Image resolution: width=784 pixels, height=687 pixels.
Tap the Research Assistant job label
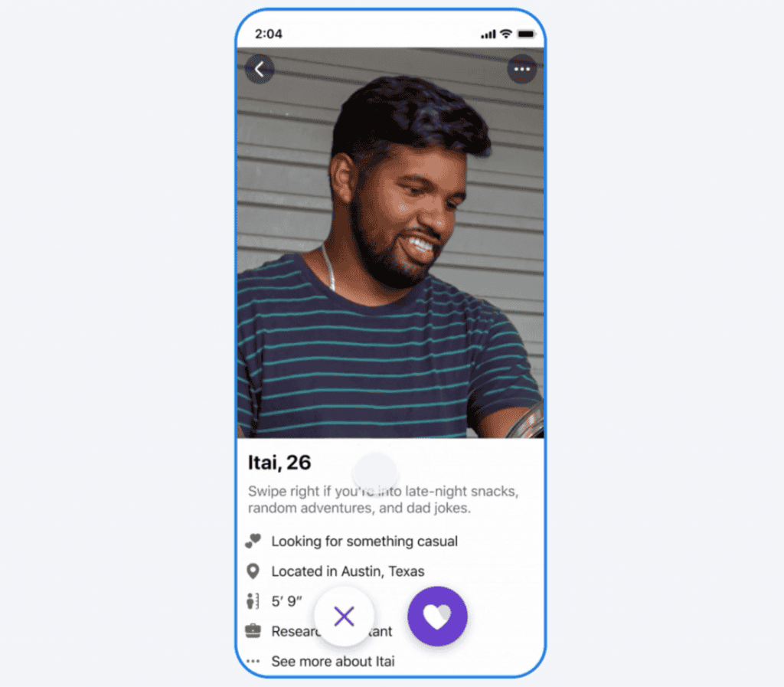point(332,631)
